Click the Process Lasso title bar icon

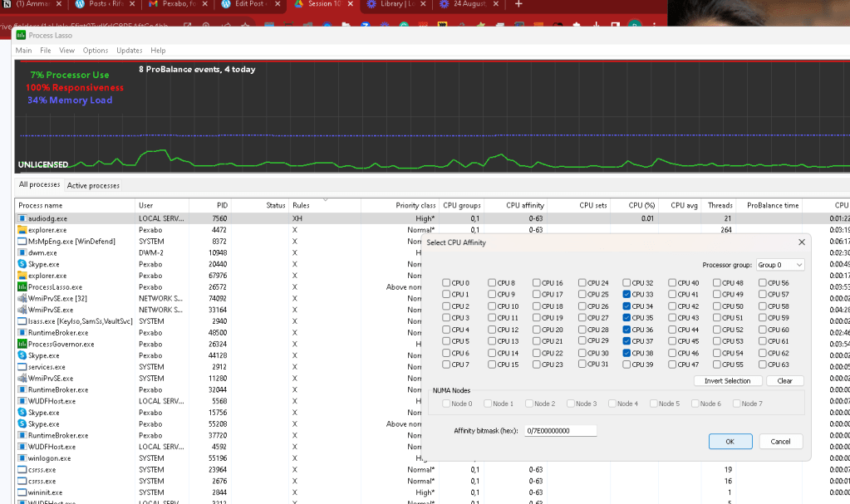click(x=21, y=35)
